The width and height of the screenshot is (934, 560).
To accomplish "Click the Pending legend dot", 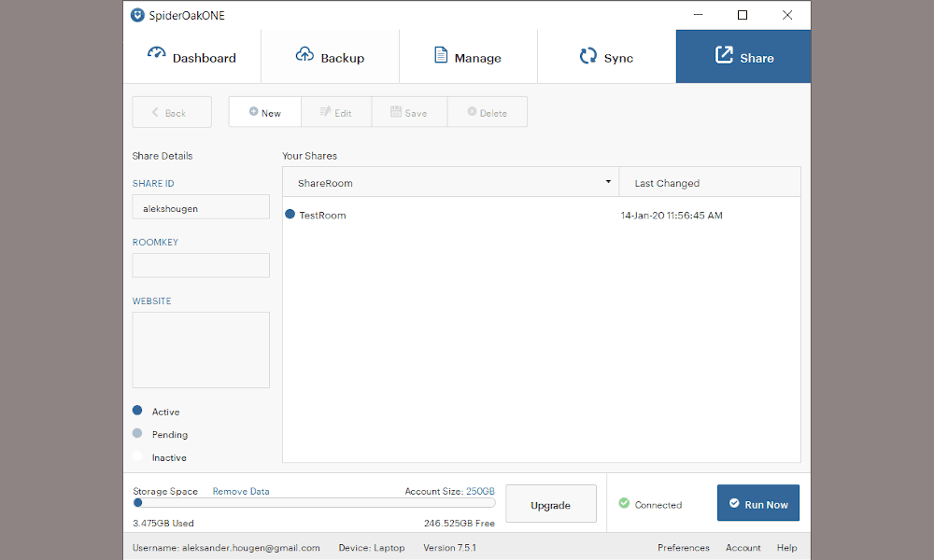I will pyautogui.click(x=137, y=433).
